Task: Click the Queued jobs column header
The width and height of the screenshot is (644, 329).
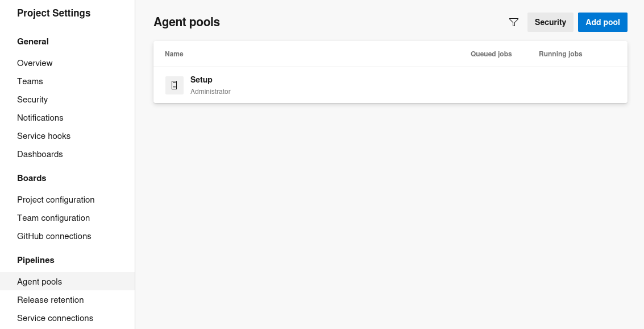Action: (491, 54)
